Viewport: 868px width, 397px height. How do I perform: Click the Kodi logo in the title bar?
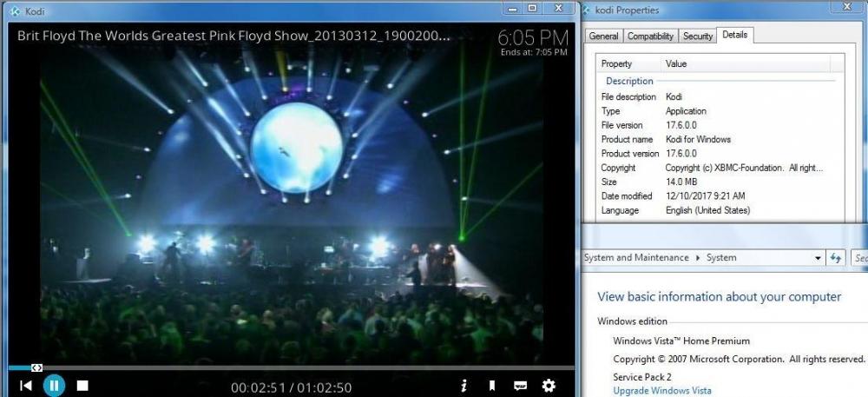click(x=10, y=11)
